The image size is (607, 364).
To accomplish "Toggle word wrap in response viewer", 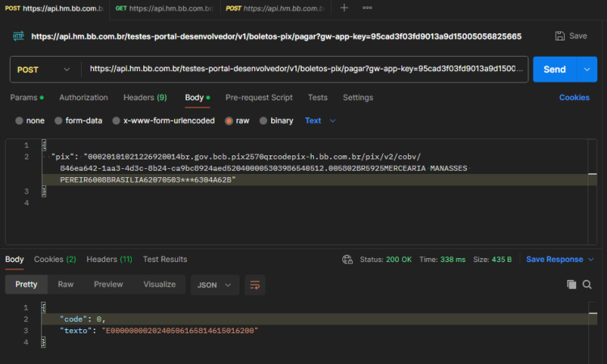I will coord(255,285).
